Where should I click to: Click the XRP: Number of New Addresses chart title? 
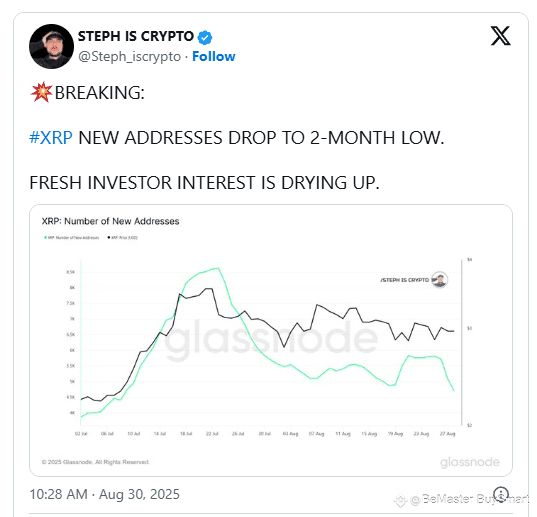[110, 221]
